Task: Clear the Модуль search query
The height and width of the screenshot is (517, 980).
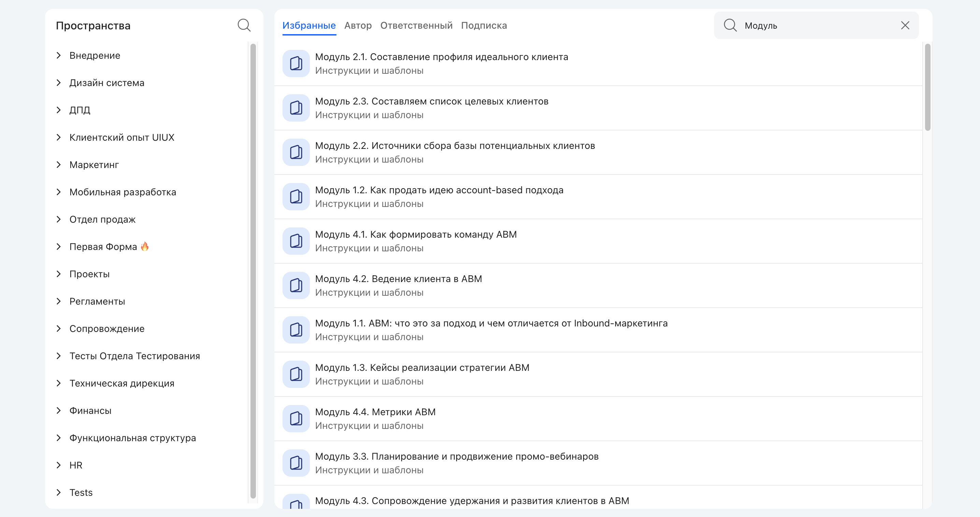Action: pyautogui.click(x=905, y=26)
